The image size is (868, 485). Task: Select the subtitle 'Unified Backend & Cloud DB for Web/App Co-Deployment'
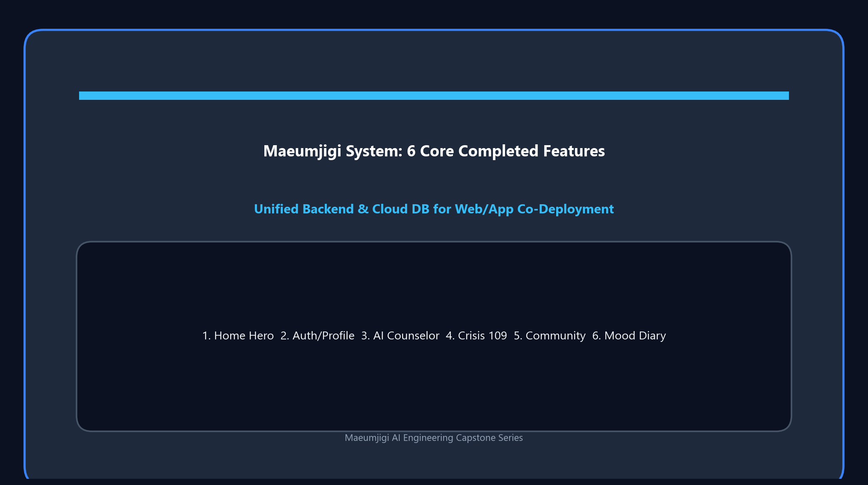tap(434, 209)
